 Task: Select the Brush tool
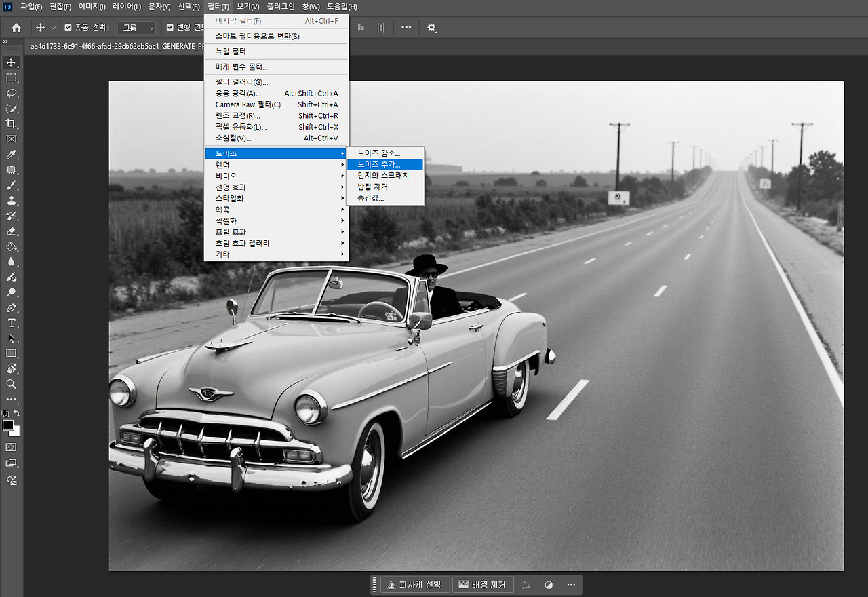click(12, 185)
